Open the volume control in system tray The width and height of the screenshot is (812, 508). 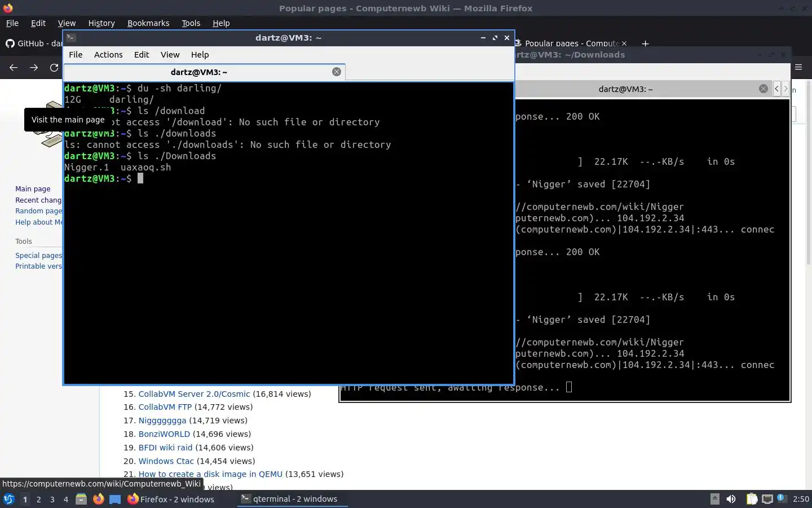pos(731,499)
